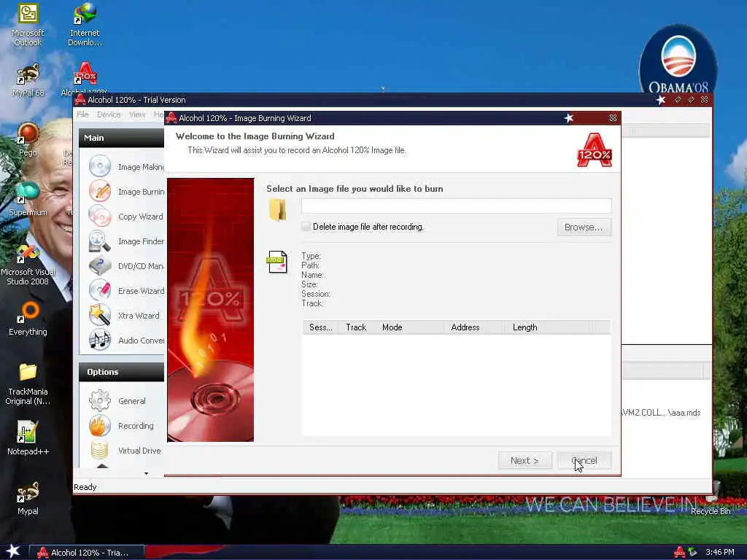
Task: Sort by Address column header
Action: pyautogui.click(x=474, y=327)
